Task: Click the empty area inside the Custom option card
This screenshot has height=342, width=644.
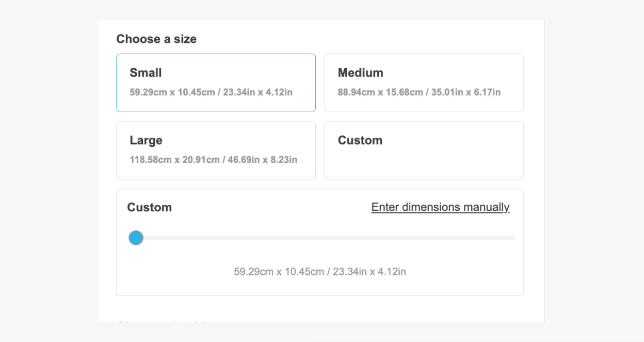Action: (424, 163)
